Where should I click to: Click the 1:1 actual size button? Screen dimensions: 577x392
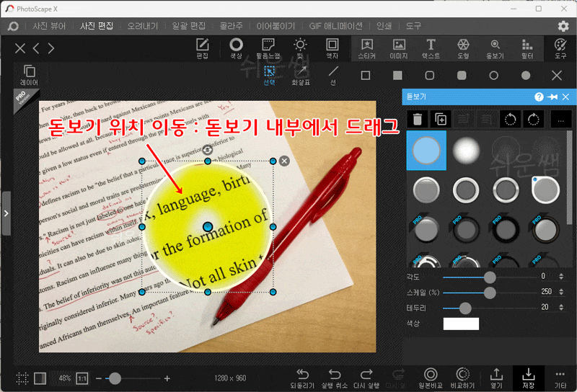[82, 378]
